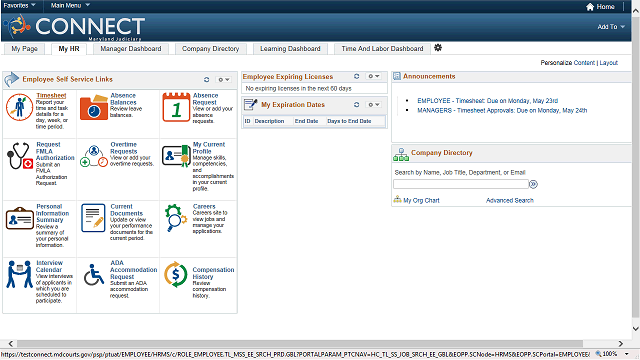This screenshot has height=360, width=640.
Task: Open Employee Expiring Licenses options dropdown
Action: point(374,76)
